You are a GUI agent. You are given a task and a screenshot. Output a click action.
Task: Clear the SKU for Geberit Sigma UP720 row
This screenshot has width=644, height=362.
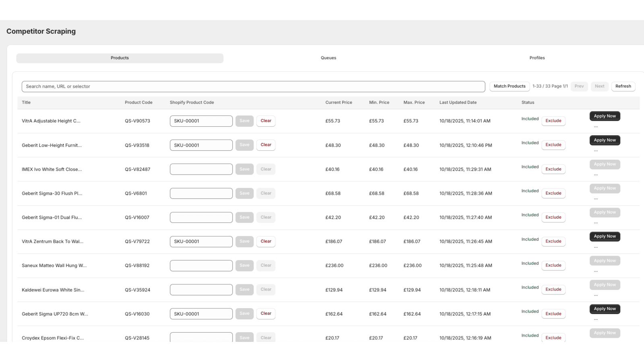tap(266, 313)
